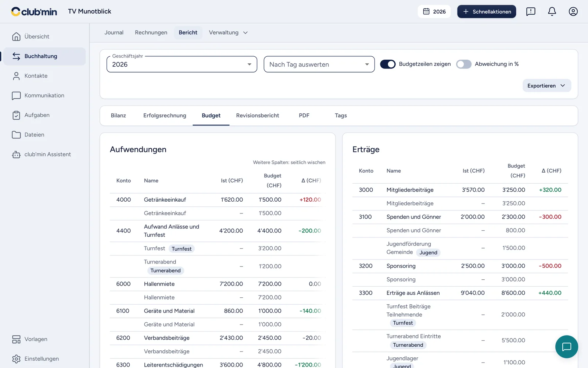Click the Schnellaktionen button
This screenshot has width=588, height=368.
487,11
